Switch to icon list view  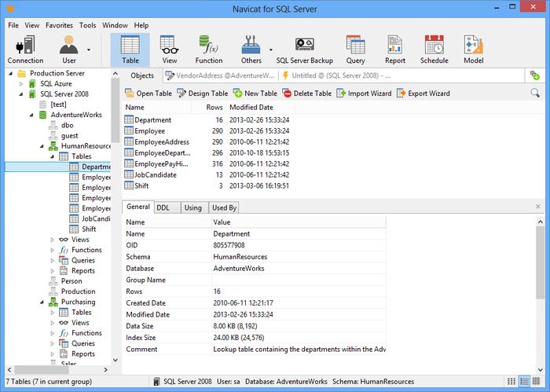point(511,381)
